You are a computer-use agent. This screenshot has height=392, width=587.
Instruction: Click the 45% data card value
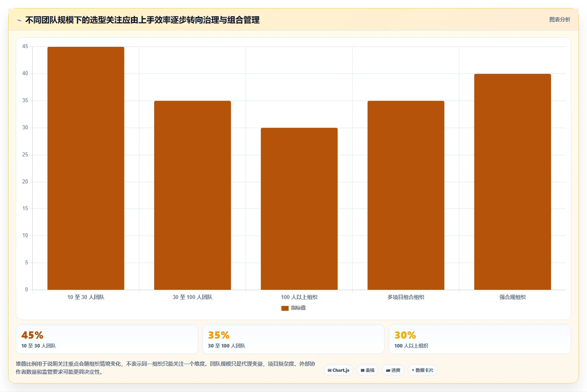coord(32,335)
